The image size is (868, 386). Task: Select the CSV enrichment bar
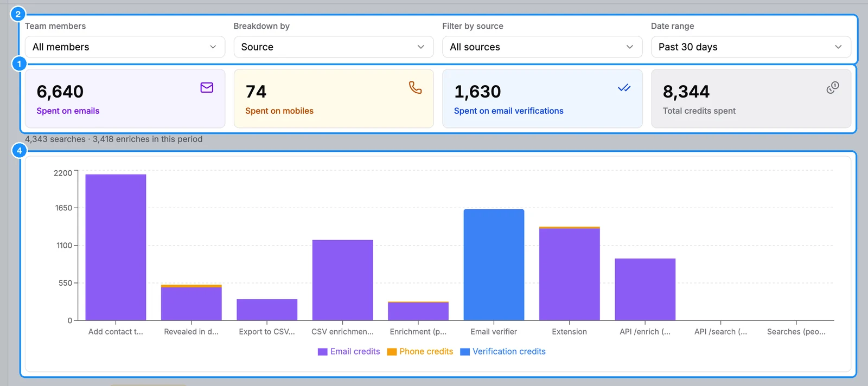pos(342,280)
